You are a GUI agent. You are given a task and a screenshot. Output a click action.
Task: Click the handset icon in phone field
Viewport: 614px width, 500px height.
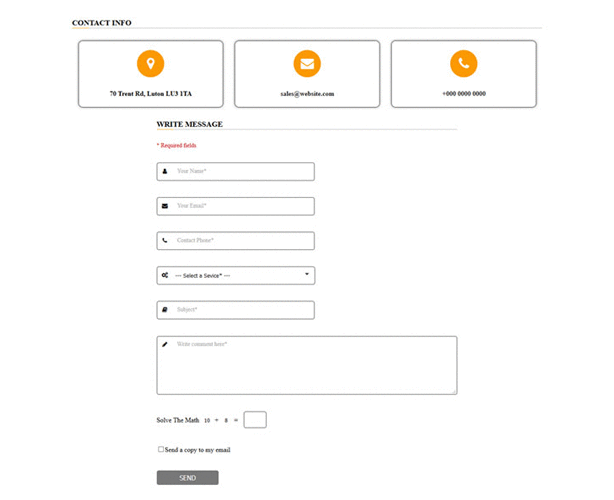(x=165, y=240)
